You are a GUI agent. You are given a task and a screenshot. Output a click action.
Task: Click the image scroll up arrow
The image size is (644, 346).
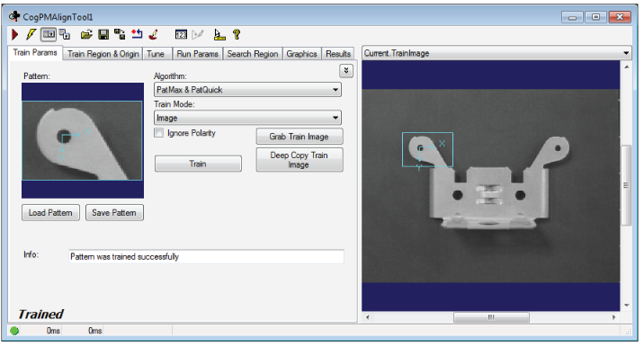626,67
